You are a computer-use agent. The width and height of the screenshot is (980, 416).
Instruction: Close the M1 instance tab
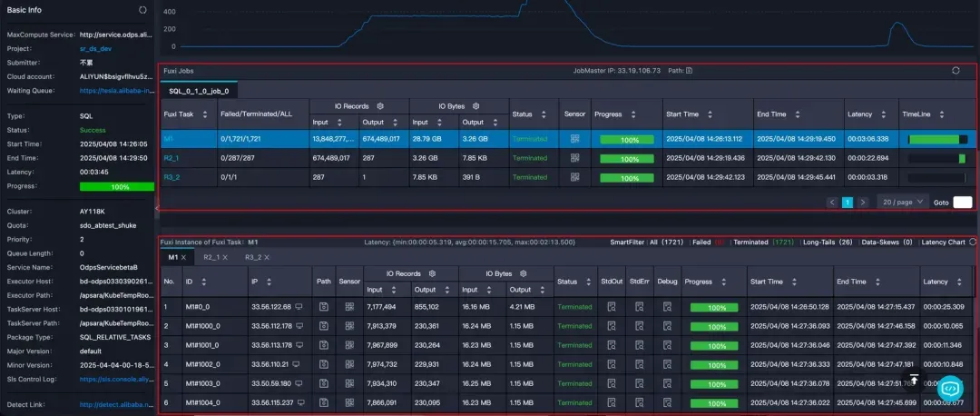[x=183, y=257]
